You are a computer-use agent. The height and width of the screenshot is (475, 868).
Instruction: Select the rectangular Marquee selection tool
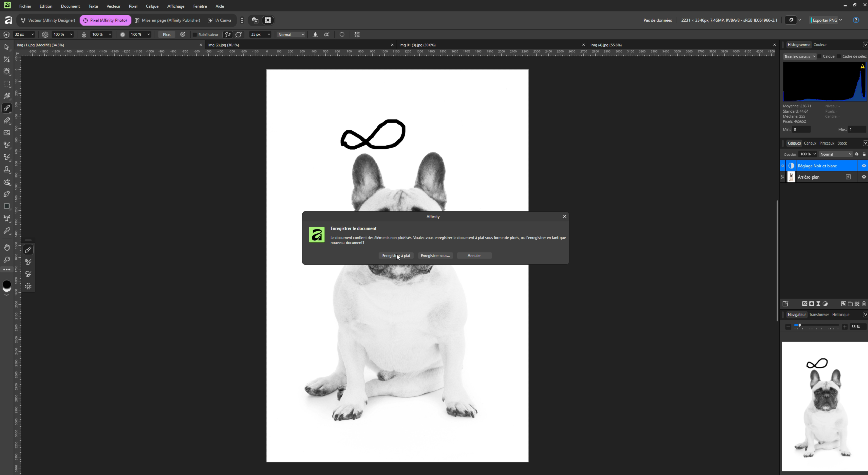coord(7,84)
